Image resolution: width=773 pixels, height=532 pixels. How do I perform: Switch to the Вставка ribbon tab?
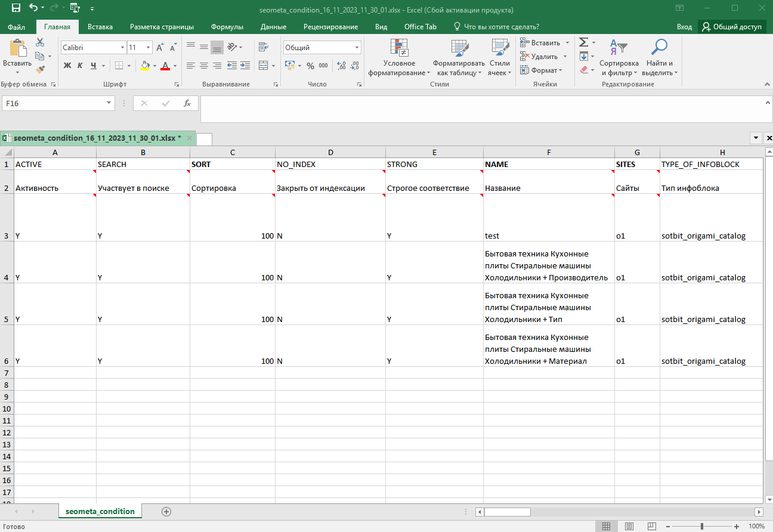coord(100,27)
